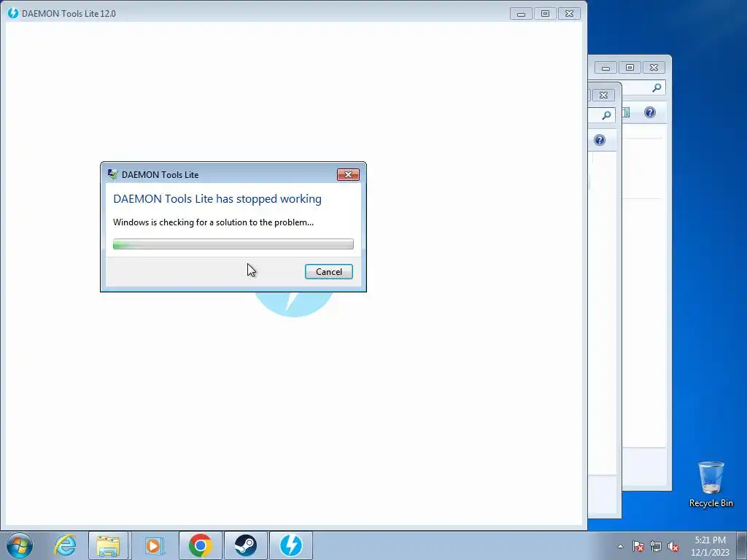
Task: Click Cancel in the crash dialog
Action: click(329, 271)
